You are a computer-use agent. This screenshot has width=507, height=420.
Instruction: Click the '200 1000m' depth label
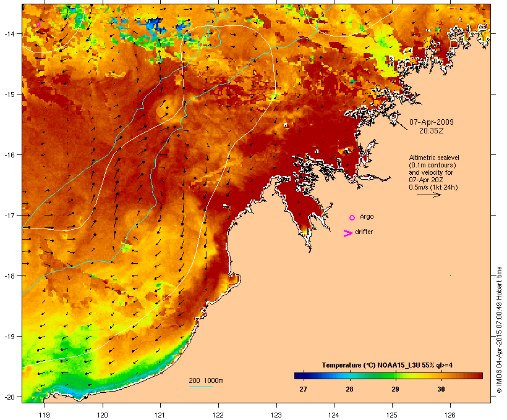[x=206, y=380]
